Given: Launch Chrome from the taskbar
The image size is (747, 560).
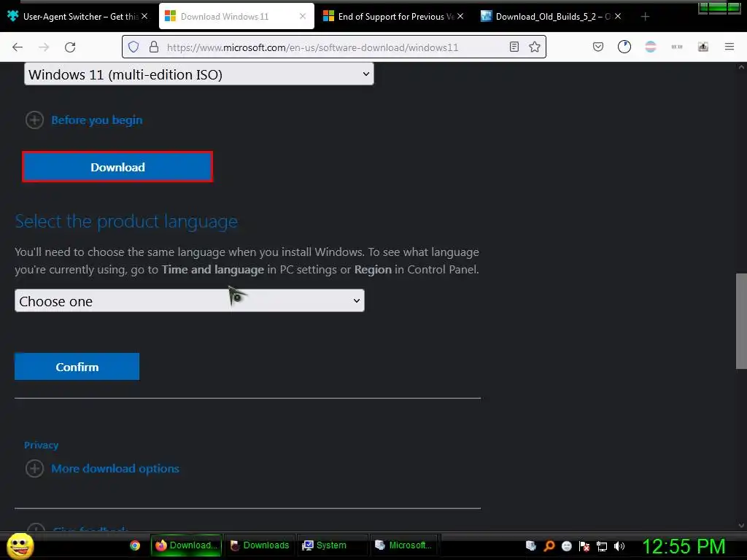Looking at the screenshot, I should point(135,545).
